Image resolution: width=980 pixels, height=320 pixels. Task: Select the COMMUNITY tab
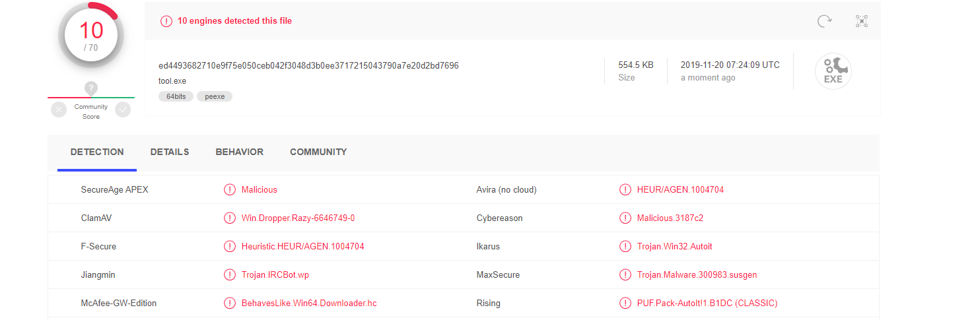(318, 152)
